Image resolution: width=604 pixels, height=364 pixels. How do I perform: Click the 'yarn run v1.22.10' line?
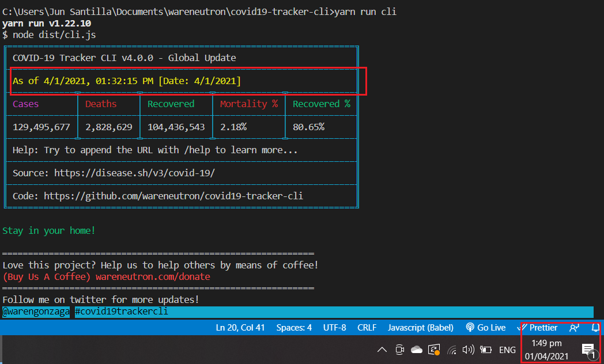point(47,24)
